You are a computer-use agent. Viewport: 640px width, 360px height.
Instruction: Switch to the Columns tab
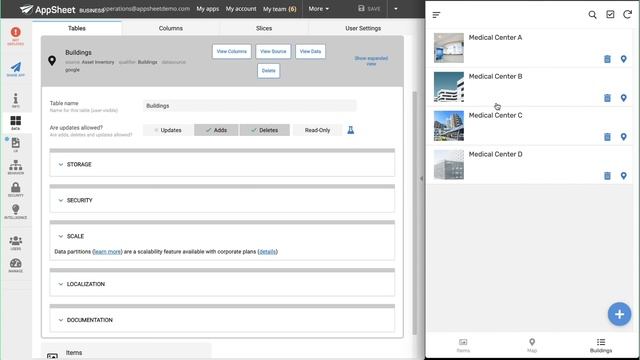pyautogui.click(x=171, y=28)
